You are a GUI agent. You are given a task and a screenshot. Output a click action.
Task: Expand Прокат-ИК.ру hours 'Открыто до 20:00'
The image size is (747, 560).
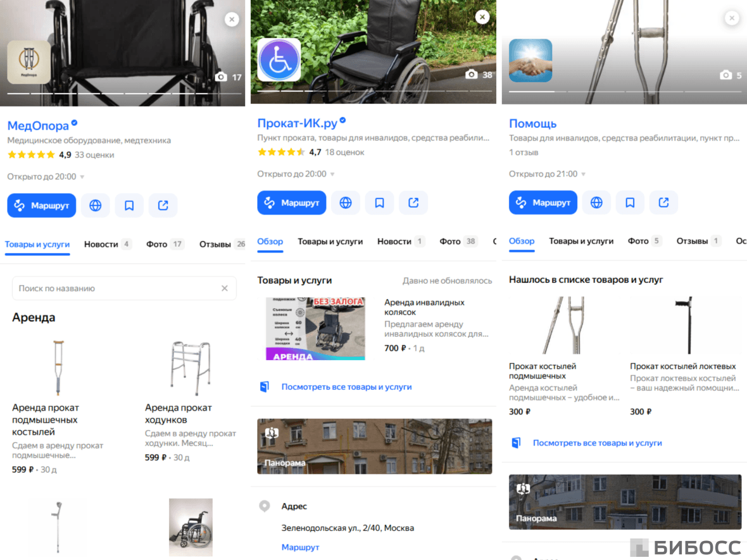tap(296, 174)
